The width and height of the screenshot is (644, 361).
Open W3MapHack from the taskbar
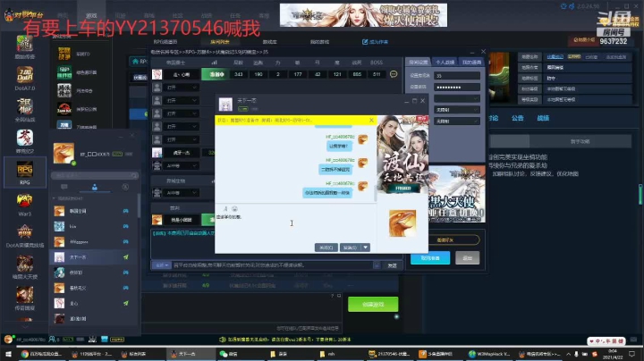[489, 354]
